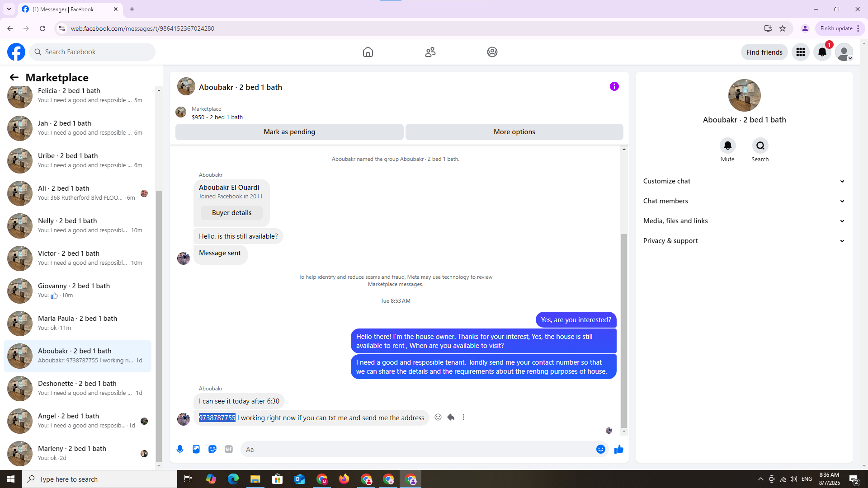Open Deshonette · 2 bed 1 bath conversation
This screenshot has width=868, height=488.
pos(78,388)
